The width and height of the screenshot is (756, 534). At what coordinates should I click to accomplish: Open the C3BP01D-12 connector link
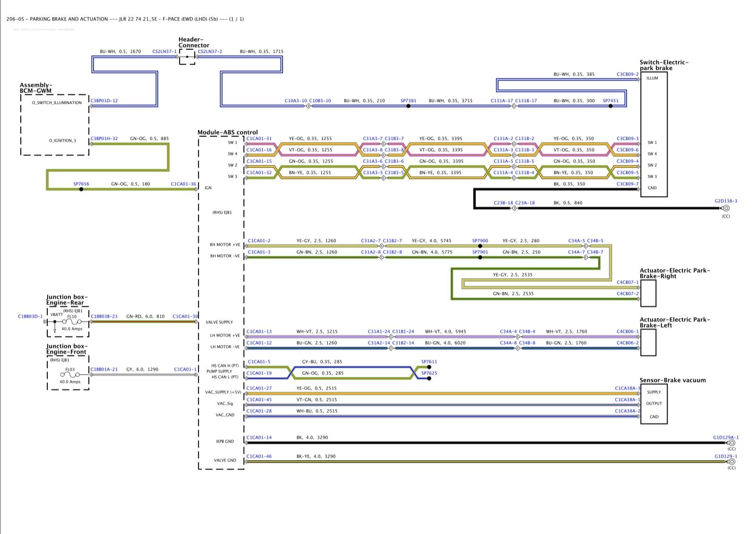pos(104,101)
